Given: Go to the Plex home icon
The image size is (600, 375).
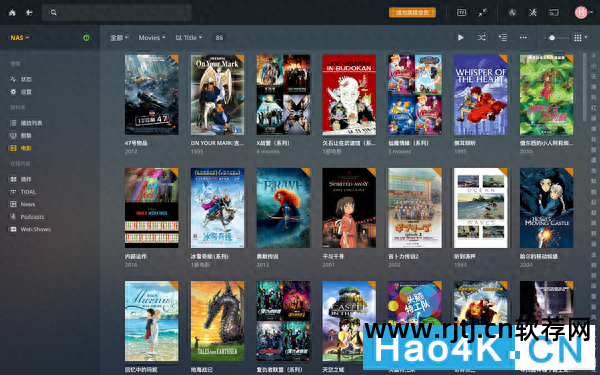Looking at the screenshot, I should pos(12,13).
